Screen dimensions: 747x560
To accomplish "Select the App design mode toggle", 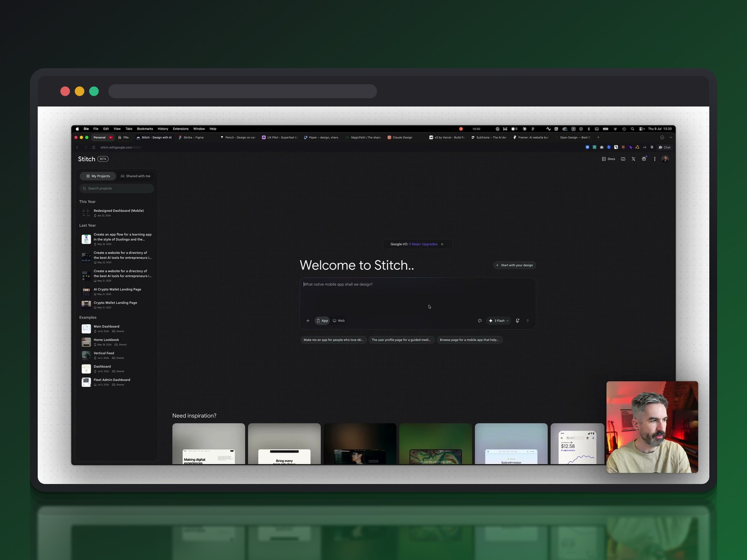I will [322, 321].
